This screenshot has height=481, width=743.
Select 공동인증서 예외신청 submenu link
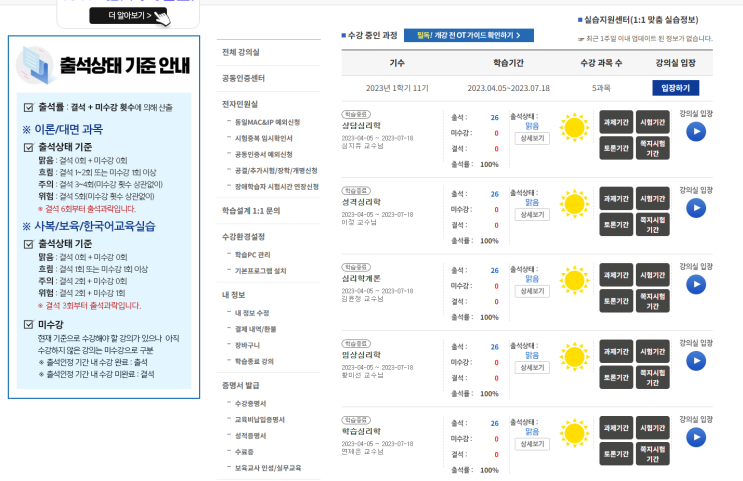click(x=263, y=154)
